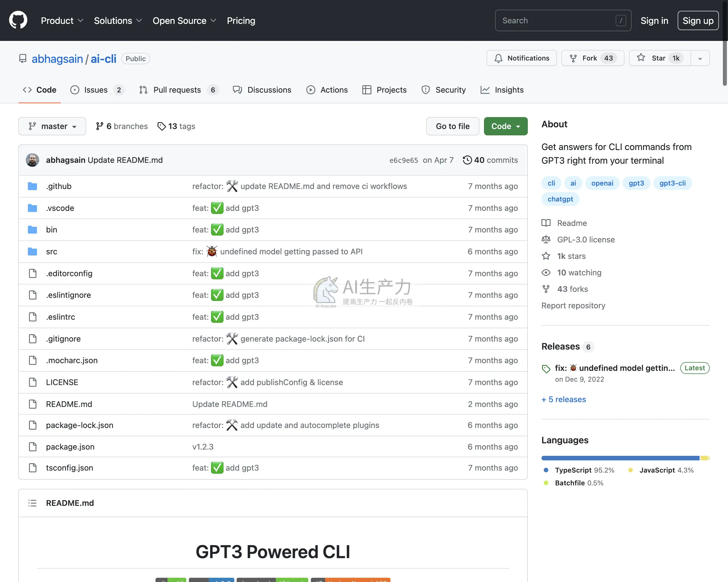Click the Report repository link
Viewport: 728px width, 582px height.
pos(573,306)
